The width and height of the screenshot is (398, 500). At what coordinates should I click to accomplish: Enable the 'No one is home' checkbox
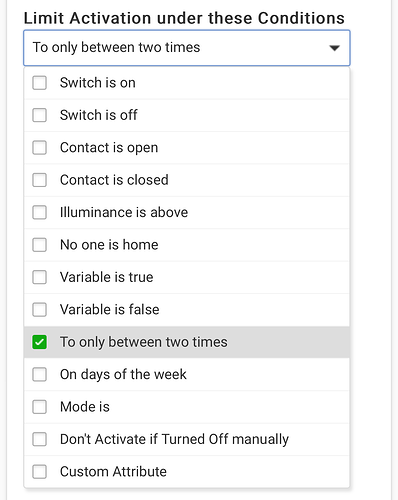39,245
